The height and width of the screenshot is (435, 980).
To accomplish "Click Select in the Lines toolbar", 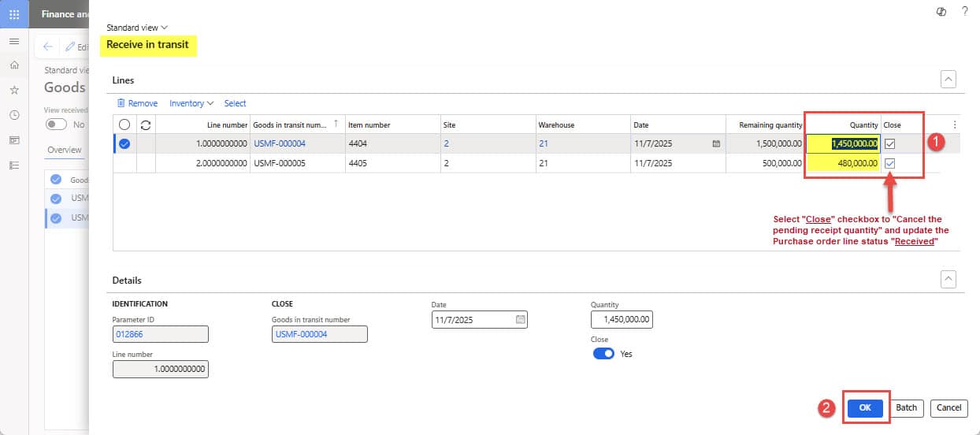I will [235, 103].
